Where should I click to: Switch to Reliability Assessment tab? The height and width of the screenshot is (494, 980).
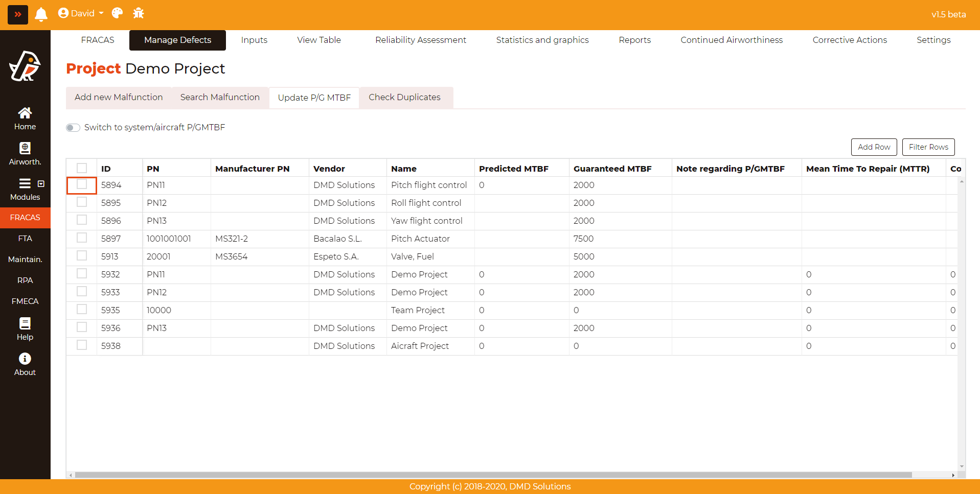tap(420, 40)
